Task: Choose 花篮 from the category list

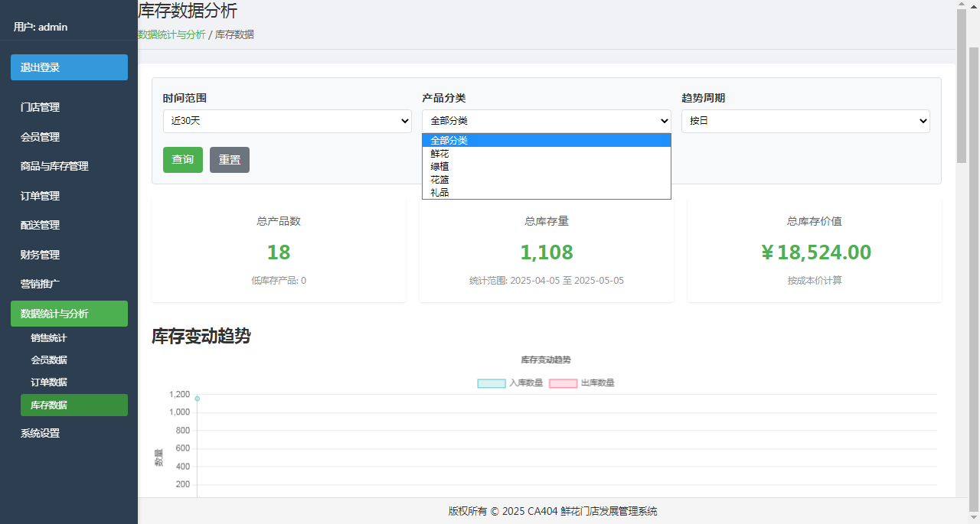Action: click(x=547, y=180)
